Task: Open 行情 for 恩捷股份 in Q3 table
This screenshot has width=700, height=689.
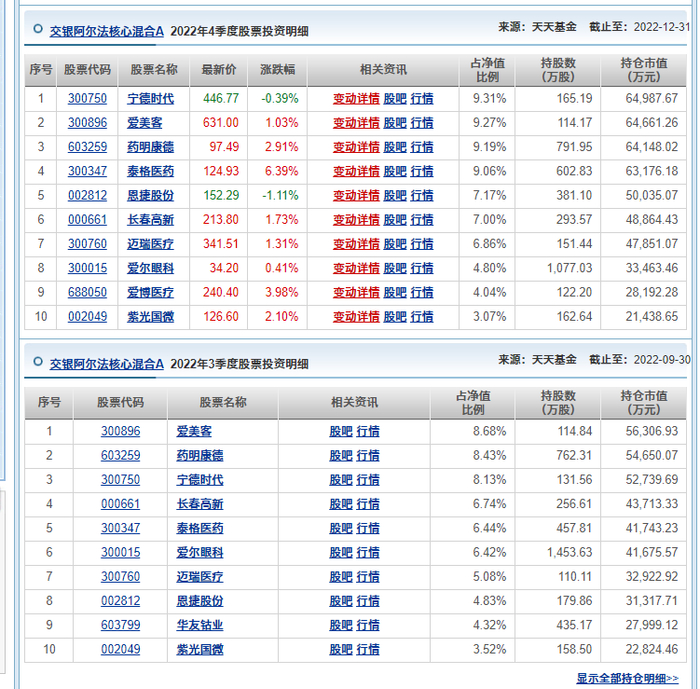Action: 367,601
